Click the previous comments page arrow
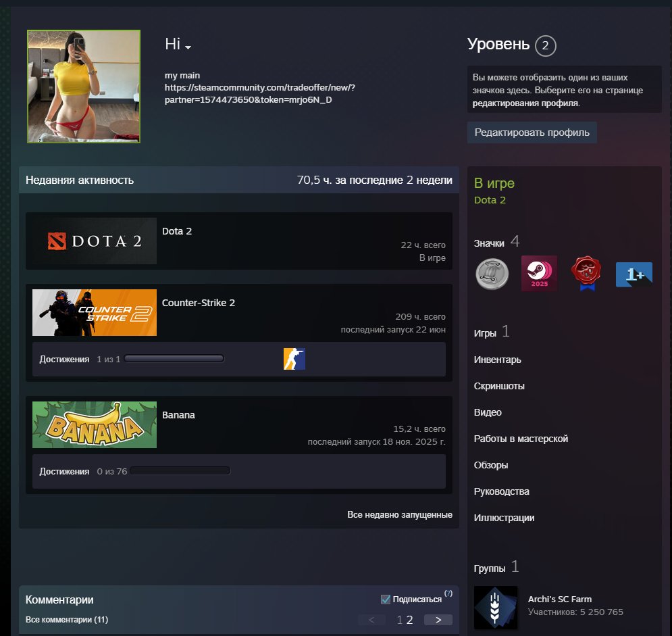Viewport: 672px width, 636px height. 371,620
